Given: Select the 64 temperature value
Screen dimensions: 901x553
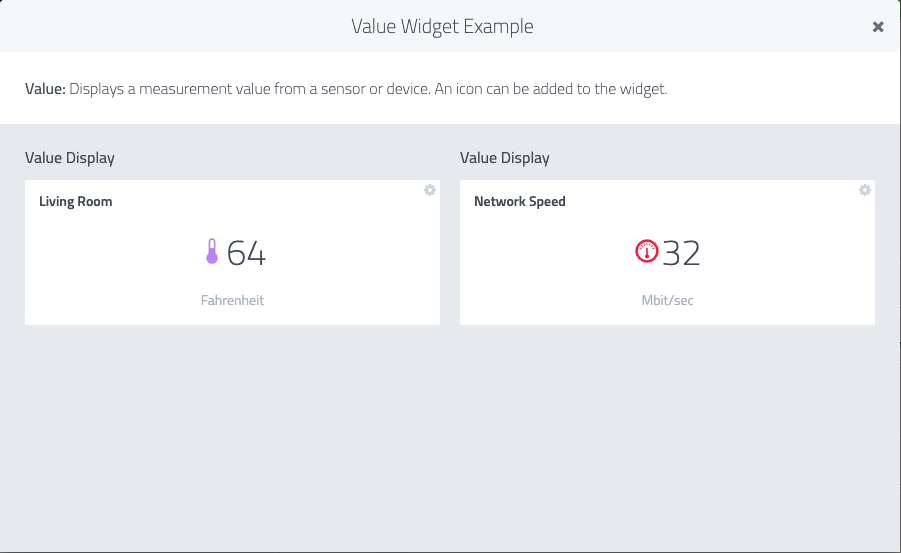Looking at the screenshot, I should click(246, 253).
